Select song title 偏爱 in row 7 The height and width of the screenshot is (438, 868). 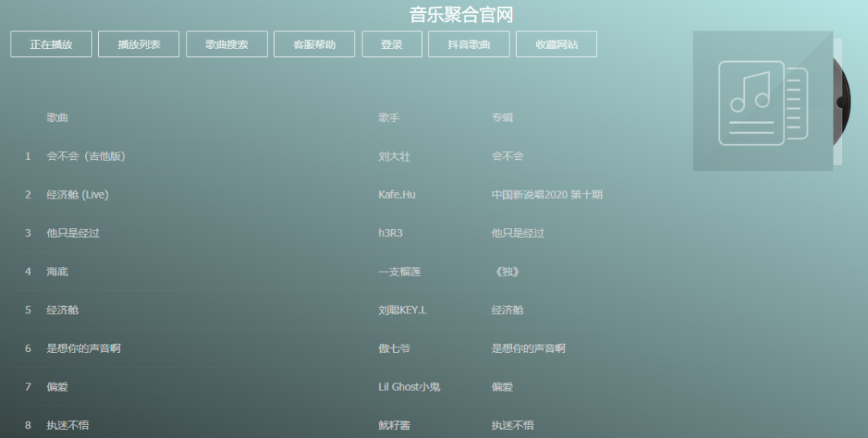(x=58, y=387)
